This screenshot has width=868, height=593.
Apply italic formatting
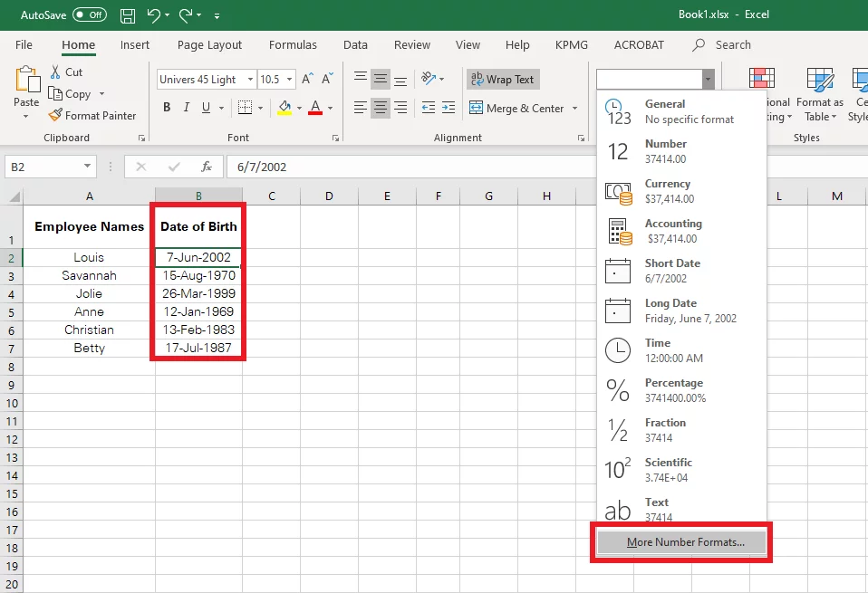coord(186,107)
